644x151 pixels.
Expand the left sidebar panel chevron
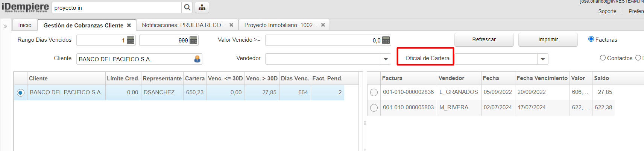pos(5,26)
